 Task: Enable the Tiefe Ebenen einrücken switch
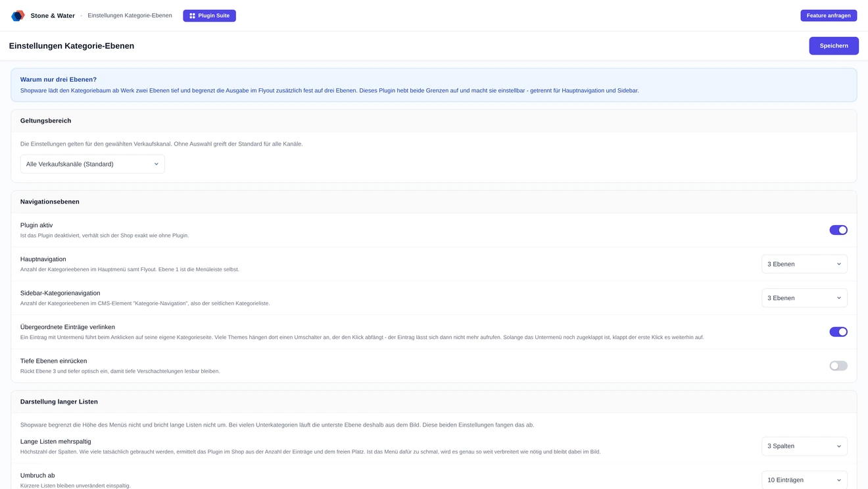tap(838, 366)
